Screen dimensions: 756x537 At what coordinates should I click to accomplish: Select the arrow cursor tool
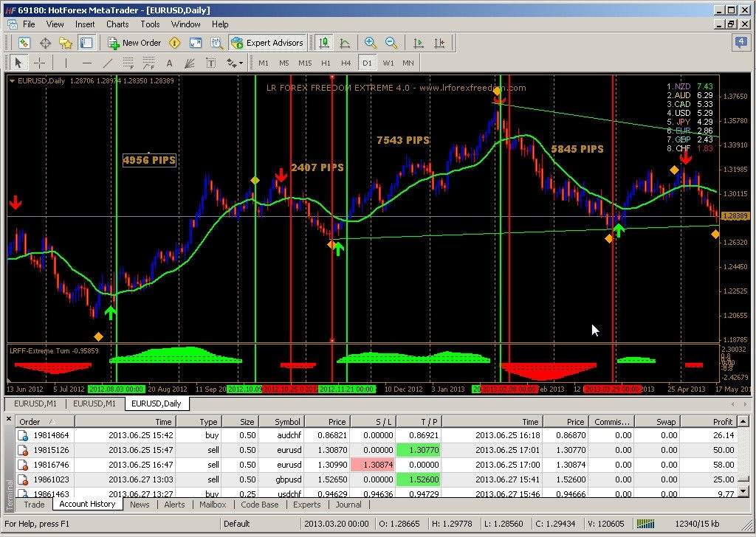click(18, 63)
